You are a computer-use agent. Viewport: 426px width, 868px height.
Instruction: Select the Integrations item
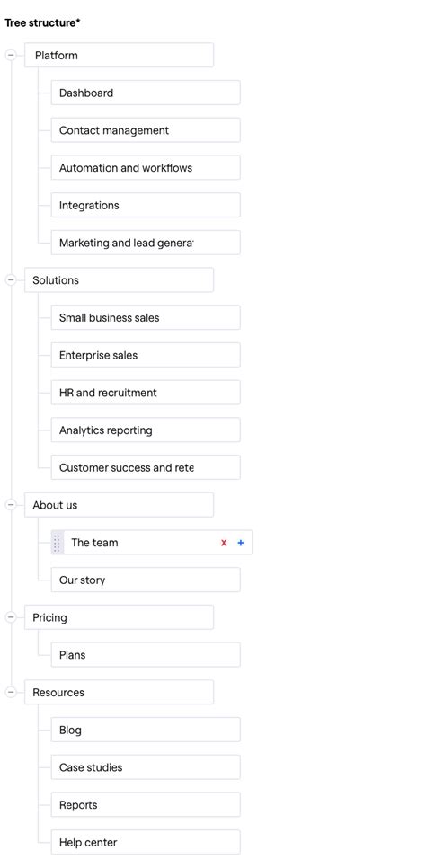tap(146, 206)
